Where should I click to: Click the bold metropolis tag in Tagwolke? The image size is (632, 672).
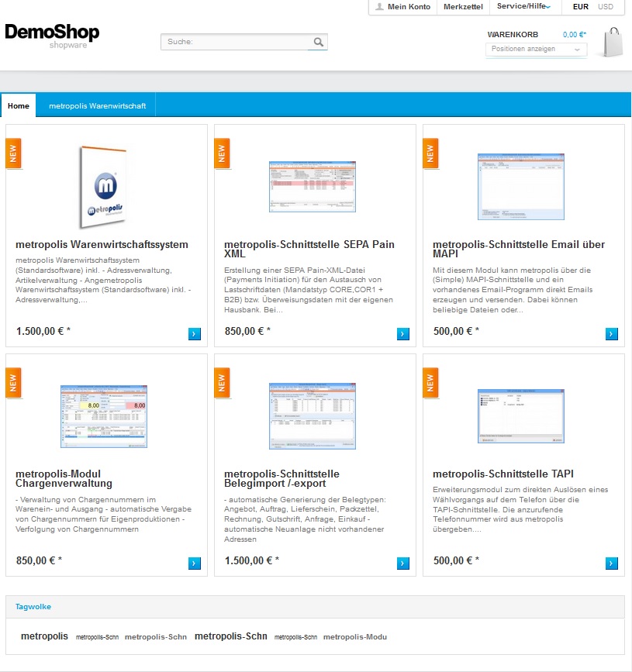pyautogui.click(x=44, y=636)
